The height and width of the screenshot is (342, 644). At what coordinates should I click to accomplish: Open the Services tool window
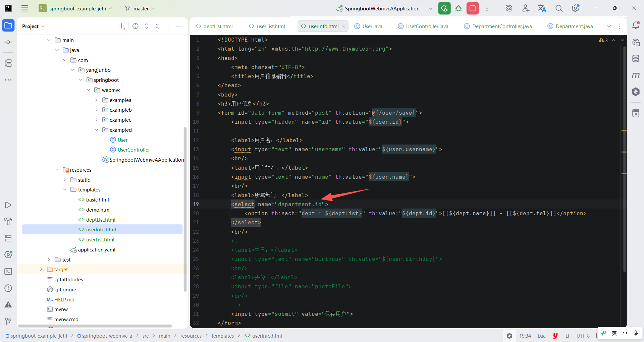coord(8,238)
